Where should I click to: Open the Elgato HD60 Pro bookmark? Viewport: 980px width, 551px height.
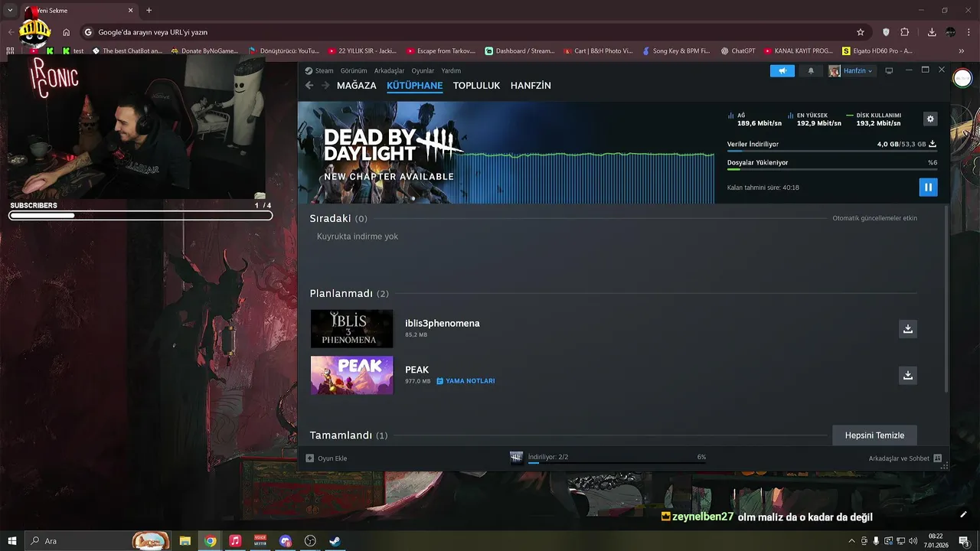[x=877, y=51]
